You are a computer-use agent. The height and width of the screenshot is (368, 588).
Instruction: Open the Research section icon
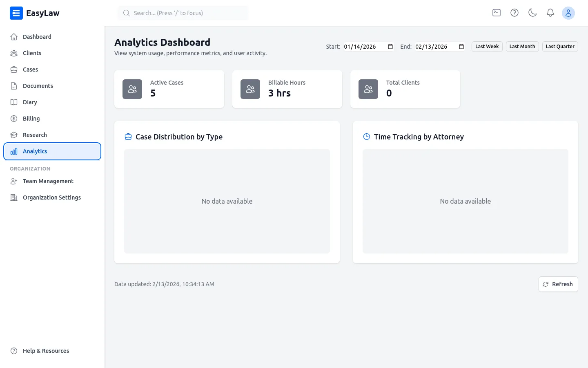tap(14, 135)
